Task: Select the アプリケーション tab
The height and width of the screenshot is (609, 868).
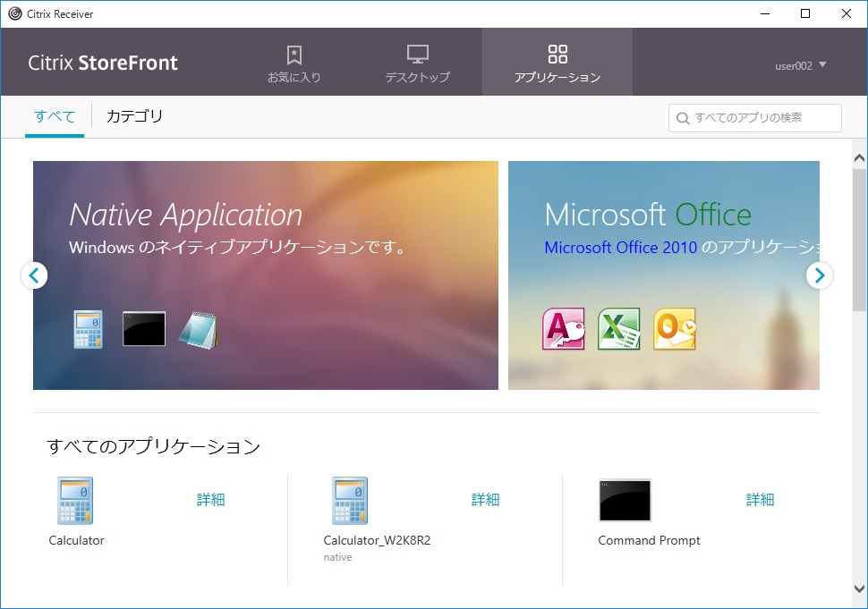Action: coord(557,63)
